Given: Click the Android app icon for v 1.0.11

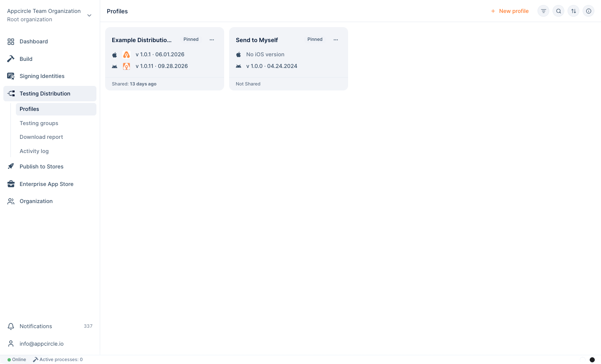Looking at the screenshot, I should pos(126,66).
